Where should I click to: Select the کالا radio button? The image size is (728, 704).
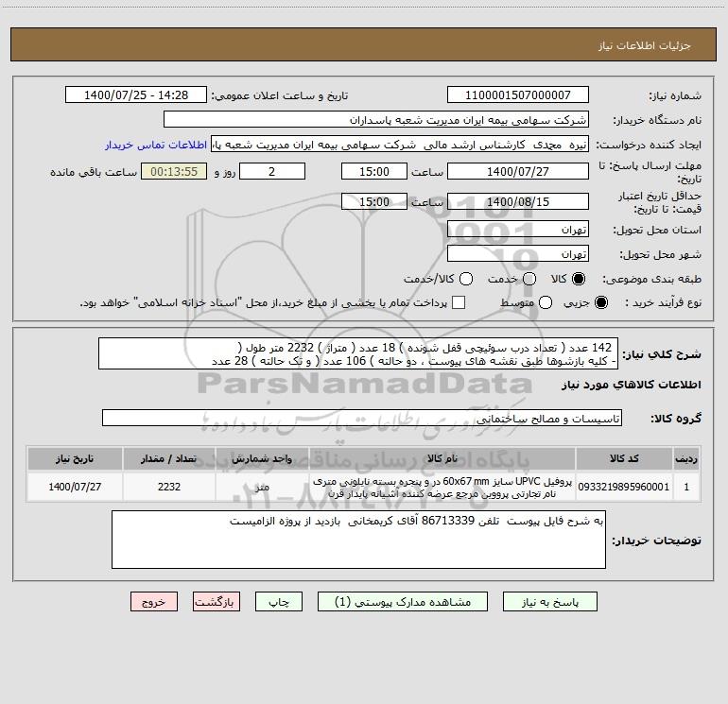(579, 279)
